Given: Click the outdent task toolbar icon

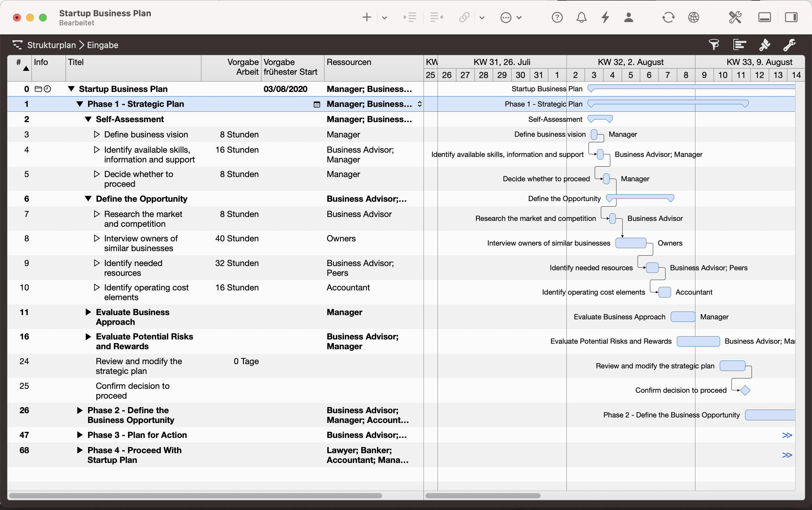Looking at the screenshot, I should (436, 17).
